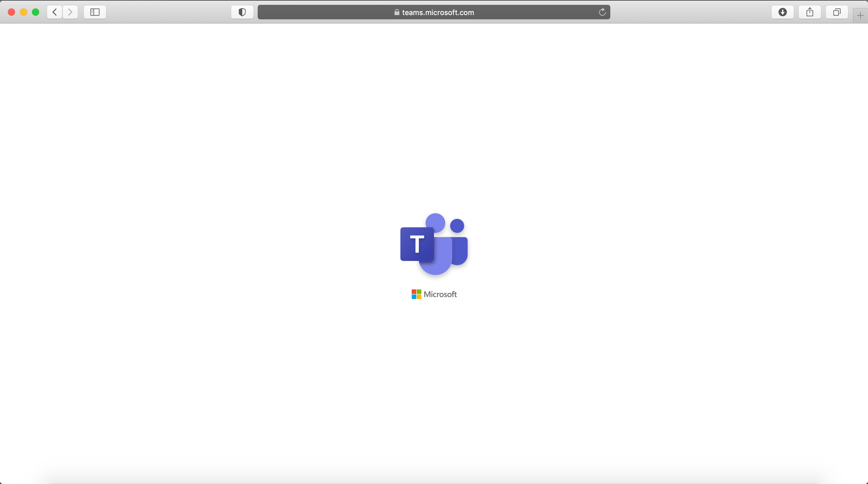
Task: Show the tab overview
Action: (x=837, y=12)
